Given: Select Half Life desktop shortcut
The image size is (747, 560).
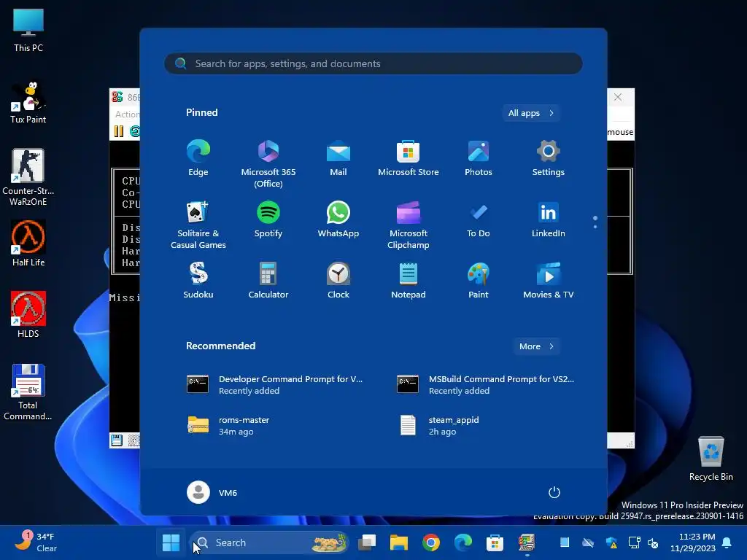Looking at the screenshot, I should coord(28,243).
